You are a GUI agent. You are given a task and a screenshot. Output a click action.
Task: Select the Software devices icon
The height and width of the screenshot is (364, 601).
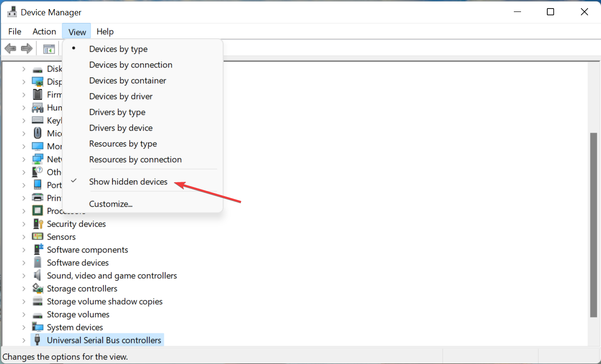click(x=37, y=263)
